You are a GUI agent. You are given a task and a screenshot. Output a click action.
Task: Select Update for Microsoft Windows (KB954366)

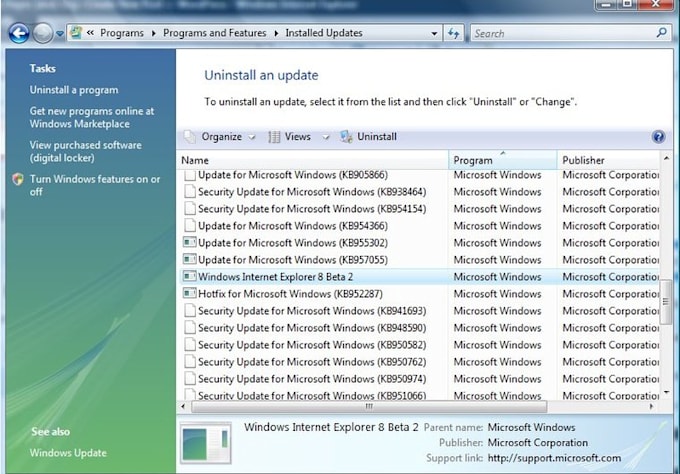293,226
